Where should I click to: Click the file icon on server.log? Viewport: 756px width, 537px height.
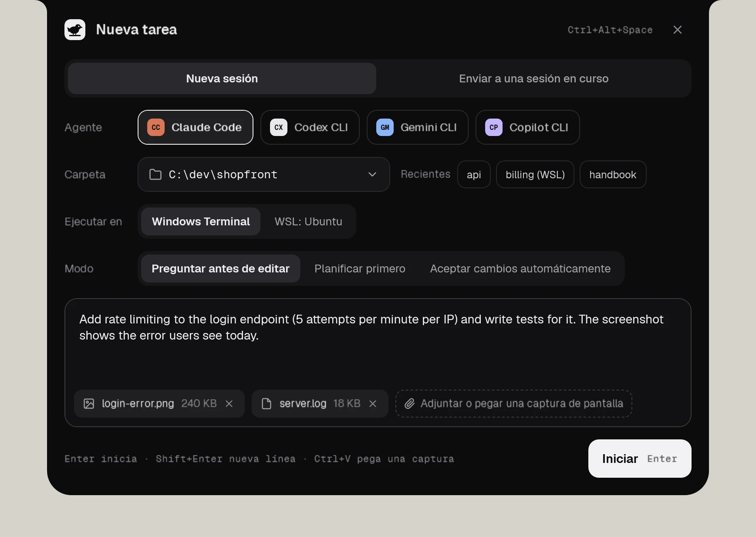[x=267, y=404]
